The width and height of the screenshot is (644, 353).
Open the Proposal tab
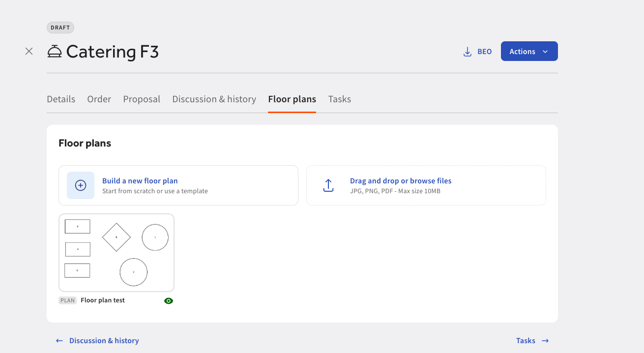coord(142,99)
